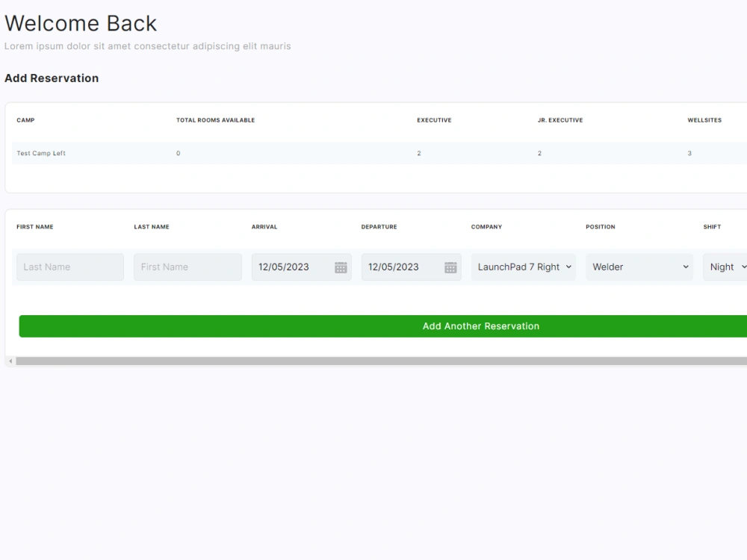Click the DEPARTURE column label
Image resolution: width=747 pixels, height=560 pixels.
[379, 227]
